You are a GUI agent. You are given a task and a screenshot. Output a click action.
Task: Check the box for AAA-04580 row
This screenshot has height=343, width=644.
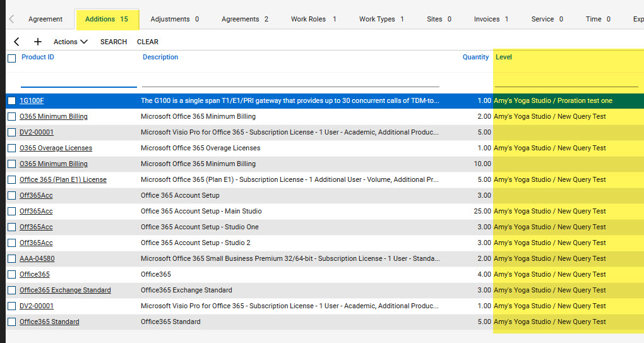click(12, 259)
